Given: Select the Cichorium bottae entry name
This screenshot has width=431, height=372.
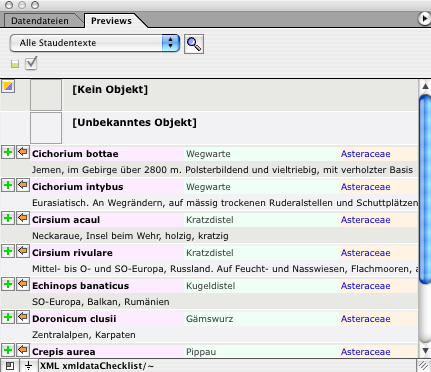Looking at the screenshot, I should pyautogui.click(x=75, y=154).
